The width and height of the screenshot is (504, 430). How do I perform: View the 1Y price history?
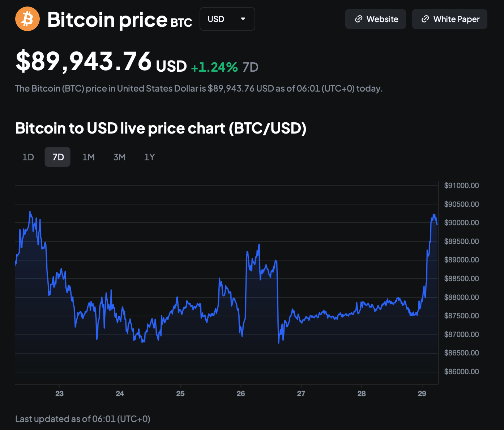point(149,157)
